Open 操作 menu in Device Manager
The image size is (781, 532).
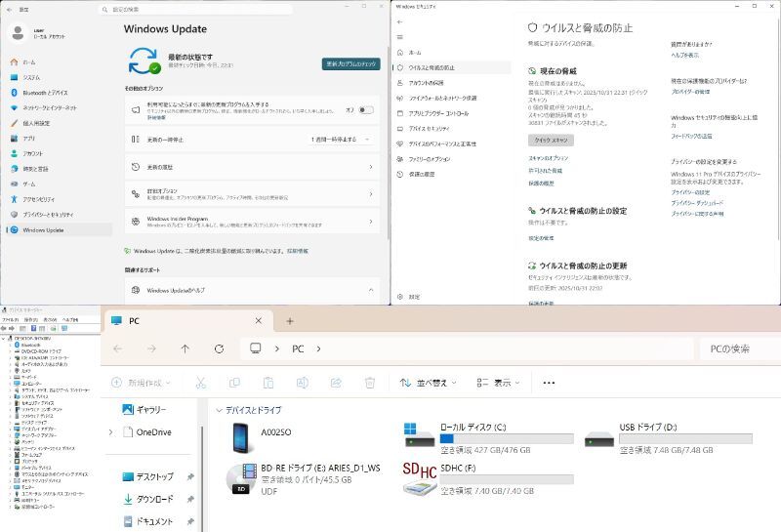pos(31,320)
